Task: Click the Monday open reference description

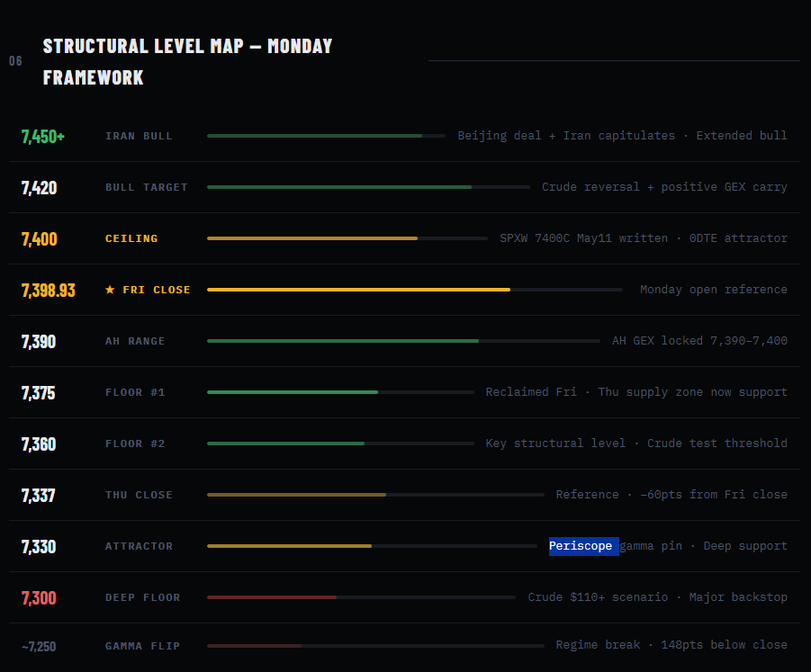Action: (x=713, y=290)
